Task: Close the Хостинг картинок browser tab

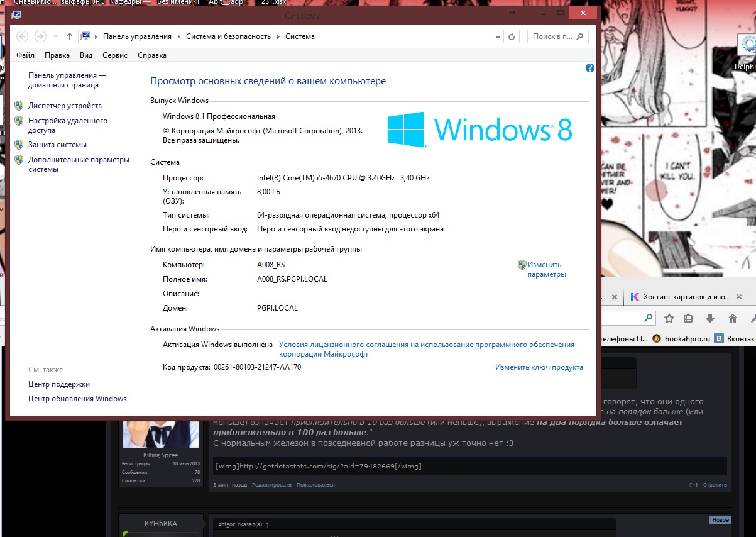Action: click(x=740, y=297)
